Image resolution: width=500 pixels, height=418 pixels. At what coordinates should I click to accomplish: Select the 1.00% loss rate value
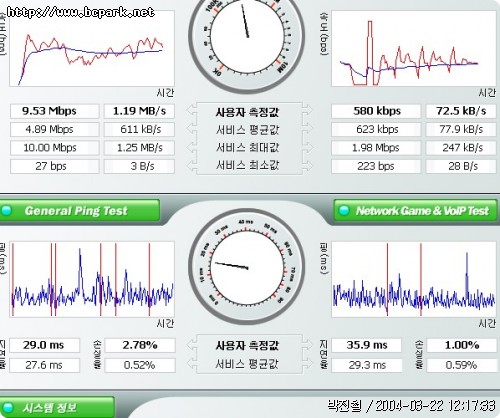click(462, 345)
